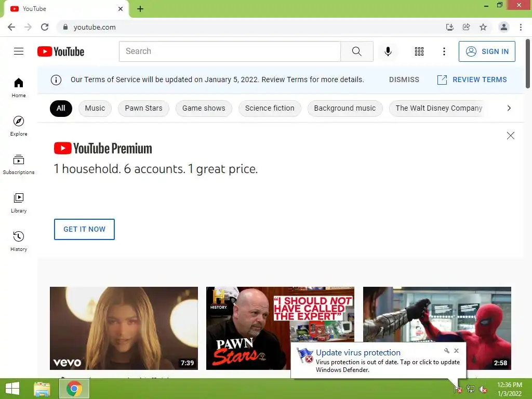Open the Windows Start button
This screenshot has width=532, height=399.
(x=12, y=389)
